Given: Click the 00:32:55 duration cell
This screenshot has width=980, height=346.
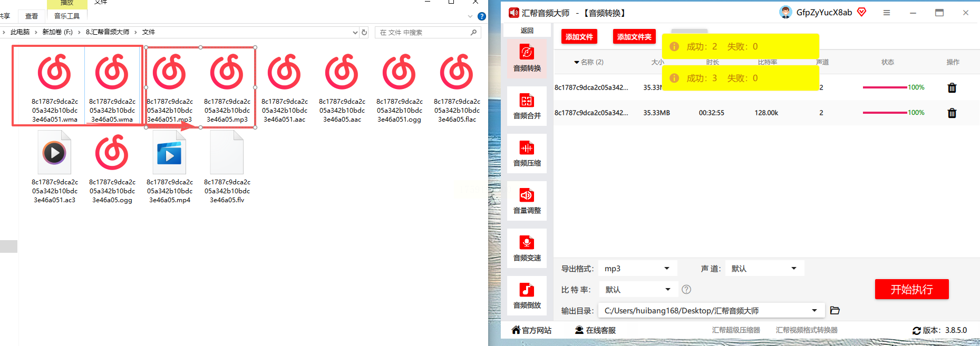Looking at the screenshot, I should 712,113.
